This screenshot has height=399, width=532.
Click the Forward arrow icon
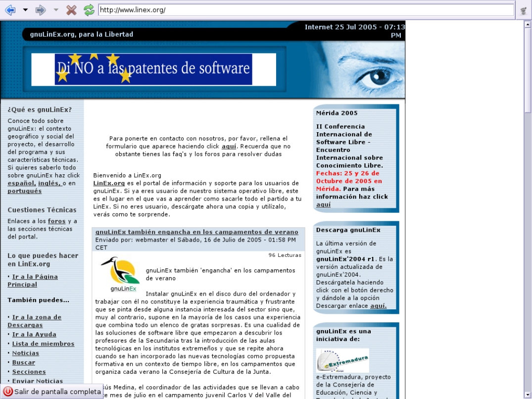41,10
